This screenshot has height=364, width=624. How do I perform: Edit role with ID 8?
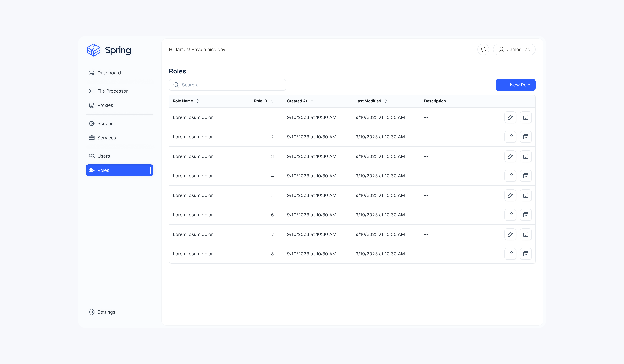(x=510, y=254)
